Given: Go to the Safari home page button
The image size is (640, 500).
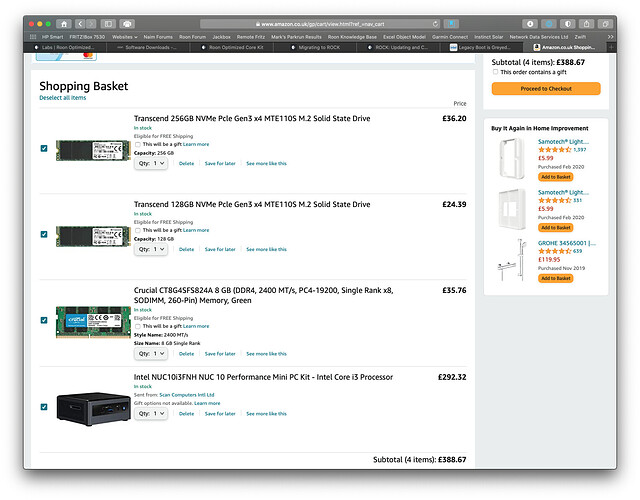Looking at the screenshot, I should pyautogui.click(x=64, y=24).
